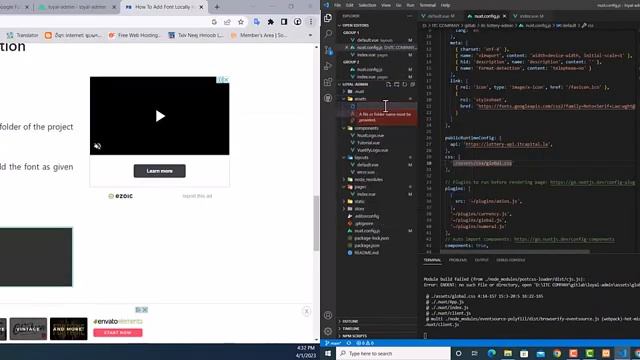Open Source Control view in VS Code
The height and width of the screenshot is (360, 640).
click(x=328, y=50)
